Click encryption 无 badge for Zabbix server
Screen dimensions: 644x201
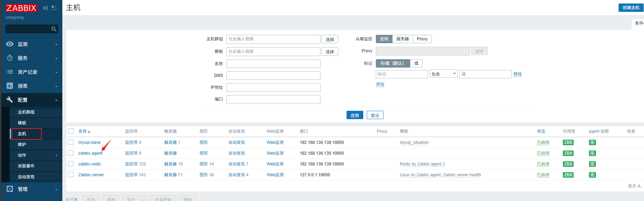pyautogui.click(x=592, y=175)
